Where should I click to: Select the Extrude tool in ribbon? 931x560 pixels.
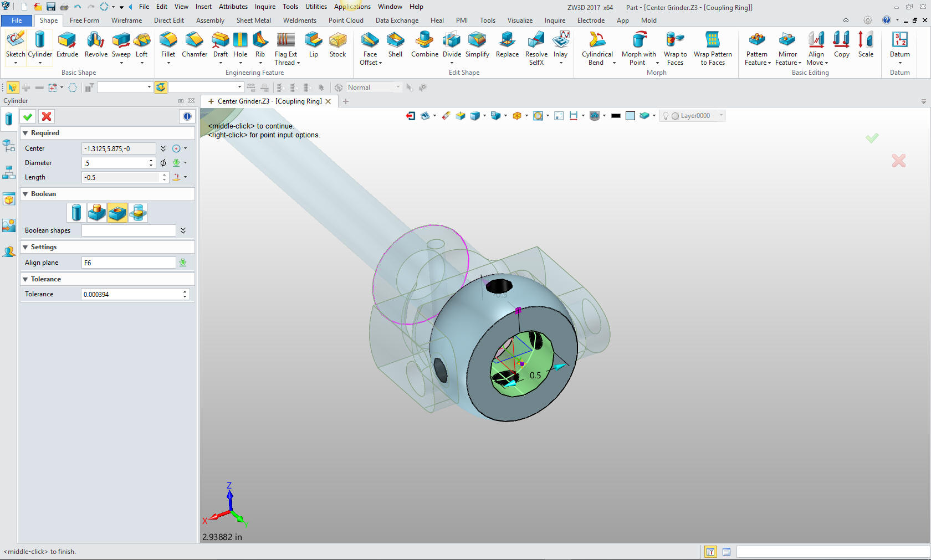tap(67, 44)
